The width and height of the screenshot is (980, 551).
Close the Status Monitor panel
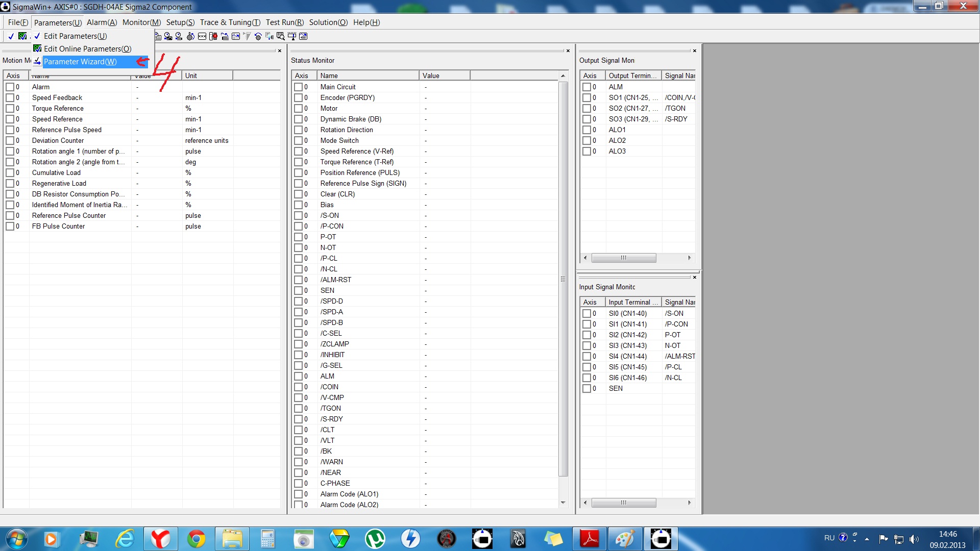(568, 51)
